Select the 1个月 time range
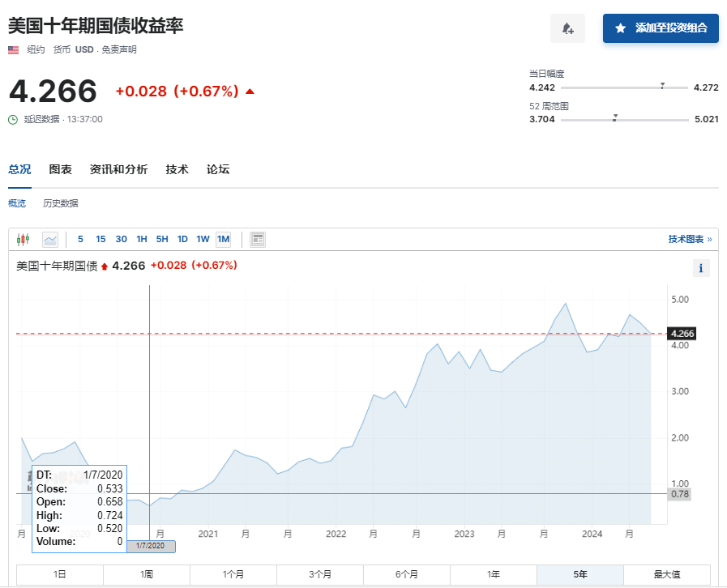 click(x=233, y=574)
